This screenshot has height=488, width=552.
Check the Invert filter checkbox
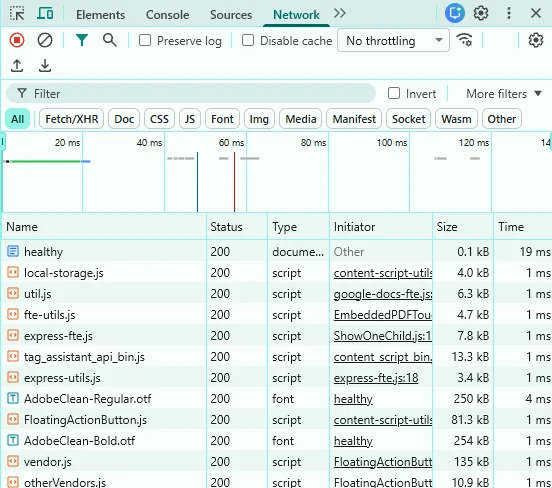point(394,93)
